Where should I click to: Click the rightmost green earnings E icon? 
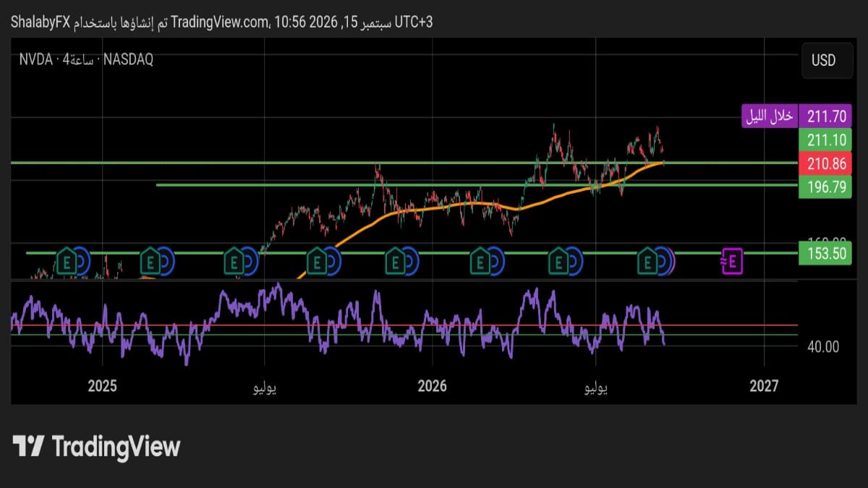(x=647, y=260)
